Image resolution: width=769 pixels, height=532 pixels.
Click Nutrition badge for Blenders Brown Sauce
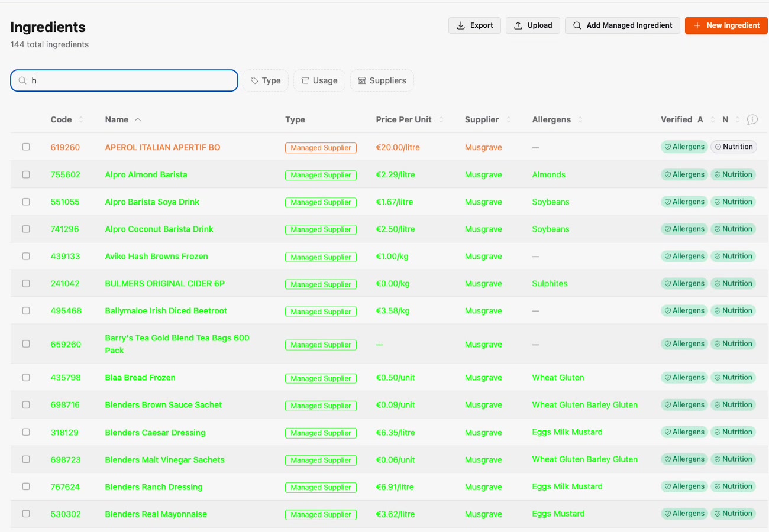[734, 404]
